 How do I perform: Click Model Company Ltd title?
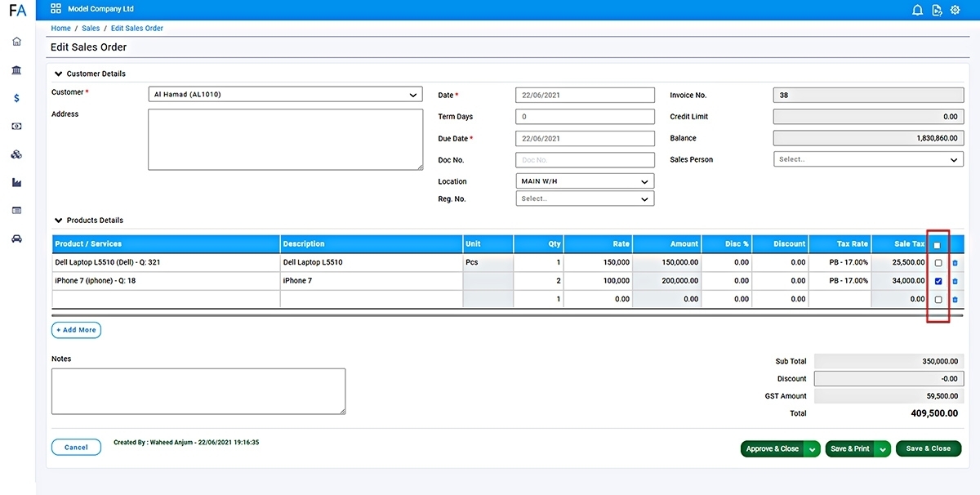click(x=101, y=9)
